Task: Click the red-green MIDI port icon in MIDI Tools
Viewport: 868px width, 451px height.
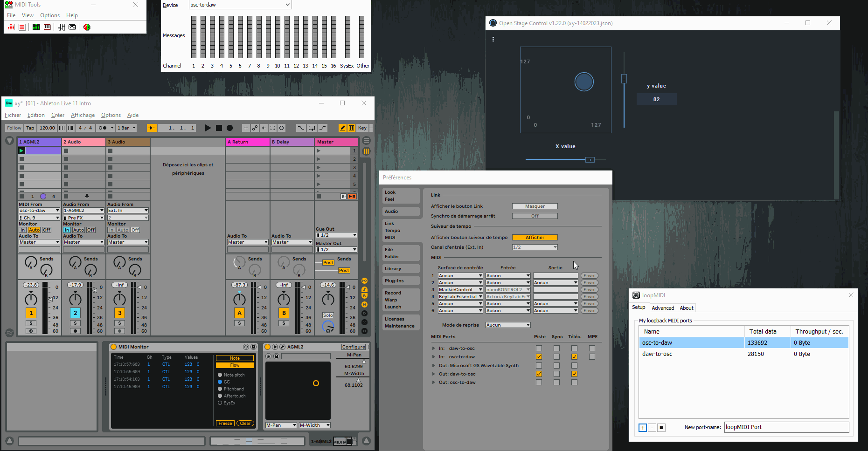Action: tap(87, 27)
